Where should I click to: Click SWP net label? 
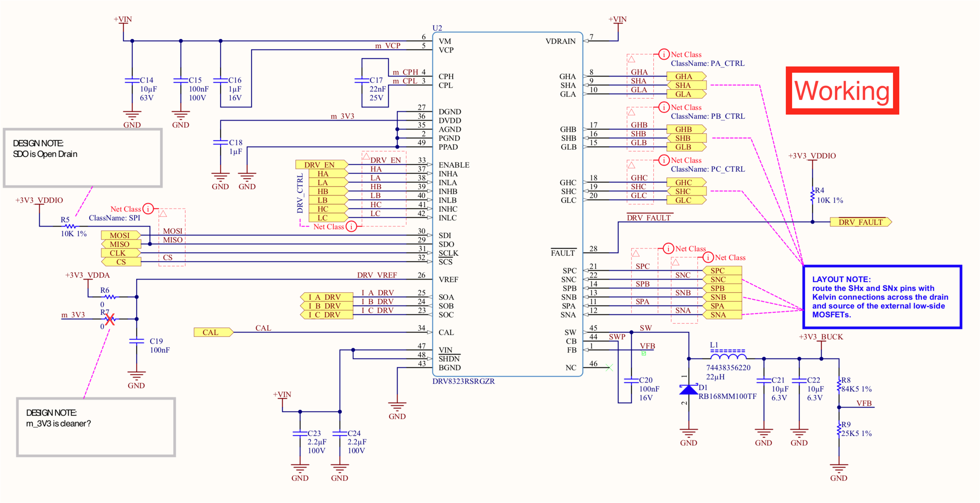click(x=617, y=337)
